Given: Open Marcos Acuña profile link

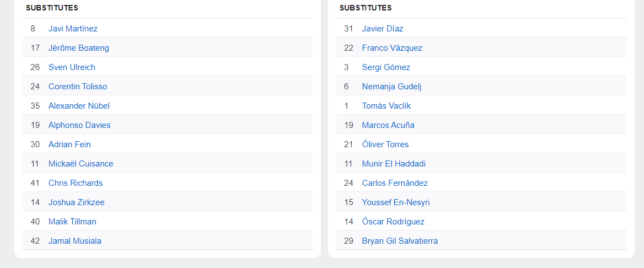Looking at the screenshot, I should coord(388,125).
